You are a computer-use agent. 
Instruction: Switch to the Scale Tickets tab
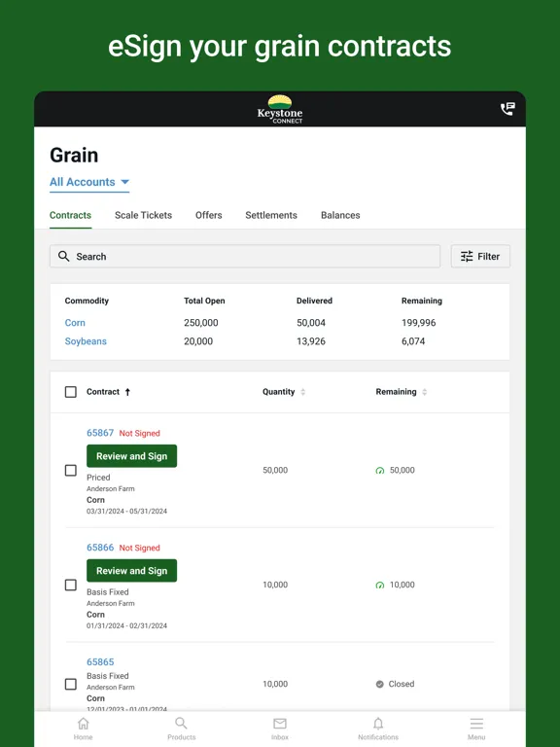(x=143, y=215)
